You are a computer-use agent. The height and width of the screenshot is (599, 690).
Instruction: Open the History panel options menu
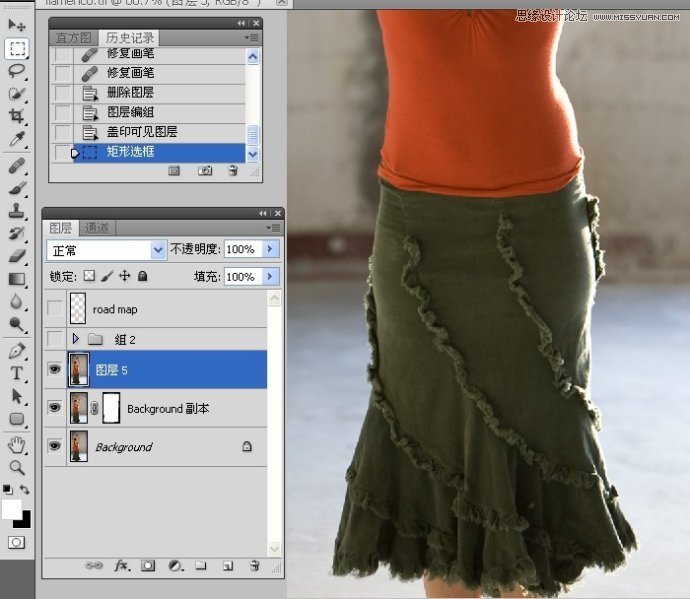tap(253, 38)
